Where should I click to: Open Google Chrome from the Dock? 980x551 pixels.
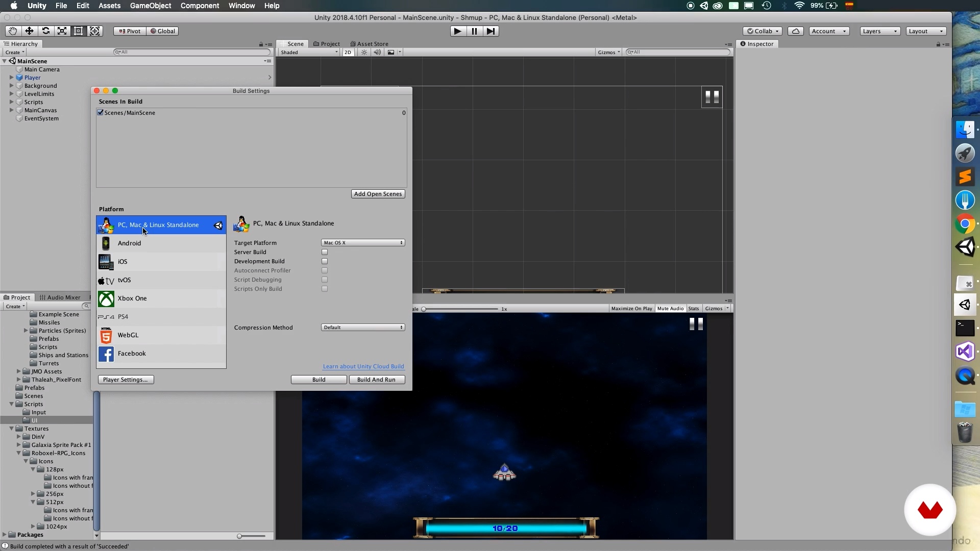click(965, 223)
